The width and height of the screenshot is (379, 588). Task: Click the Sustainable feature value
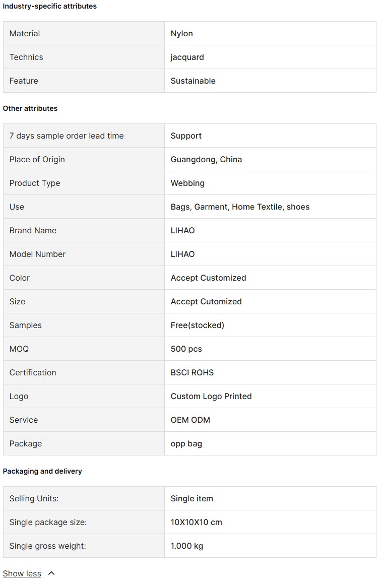(x=193, y=81)
